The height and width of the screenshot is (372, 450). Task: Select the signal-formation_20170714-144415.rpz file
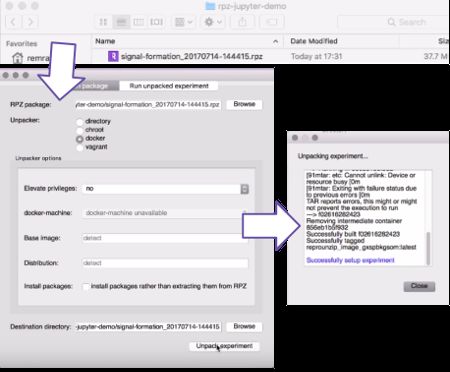192,56
